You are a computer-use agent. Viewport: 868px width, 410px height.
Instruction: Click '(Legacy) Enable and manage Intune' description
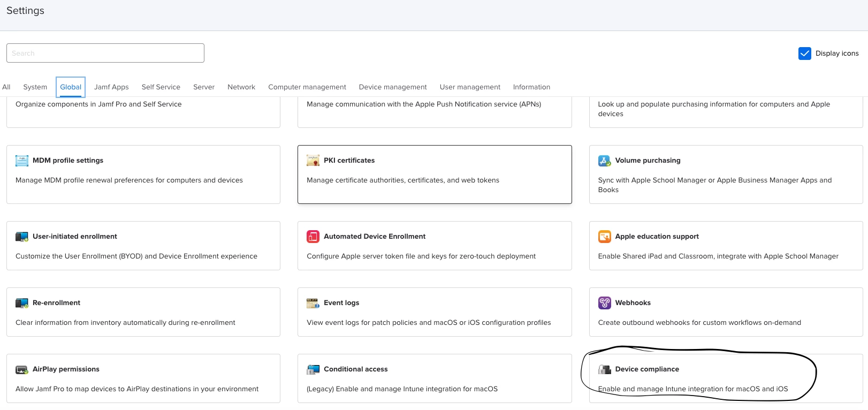[x=402, y=389]
